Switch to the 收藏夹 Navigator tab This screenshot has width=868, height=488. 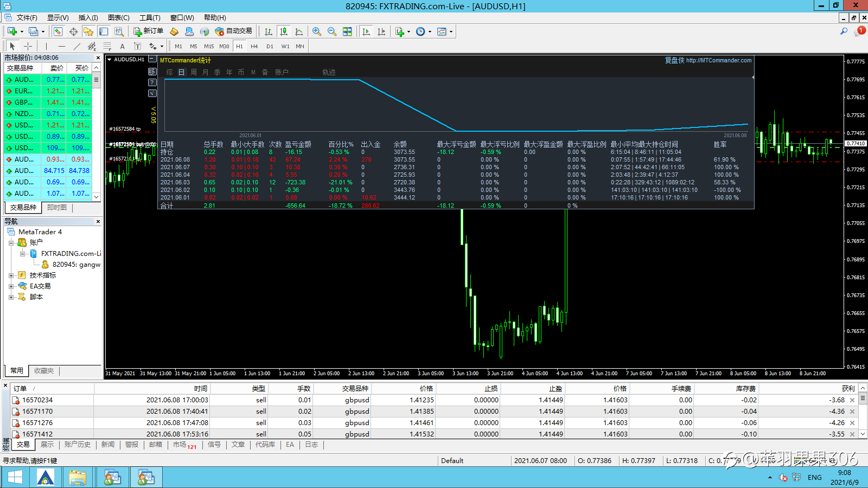tap(44, 371)
